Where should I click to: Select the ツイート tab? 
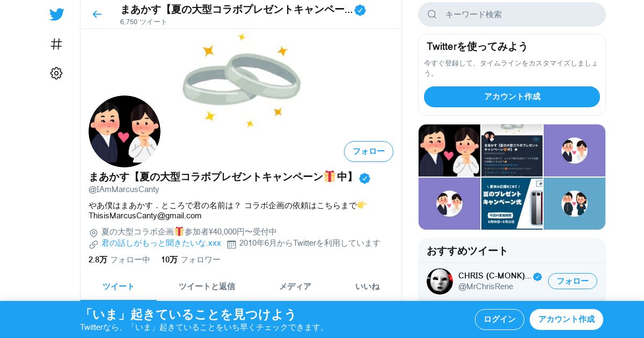[119, 286]
